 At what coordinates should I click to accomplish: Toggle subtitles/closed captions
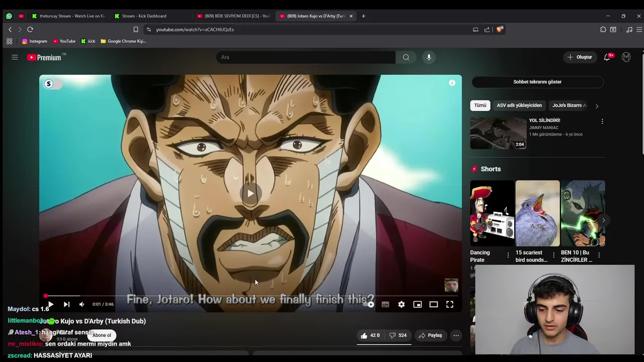pyautogui.click(x=385, y=304)
